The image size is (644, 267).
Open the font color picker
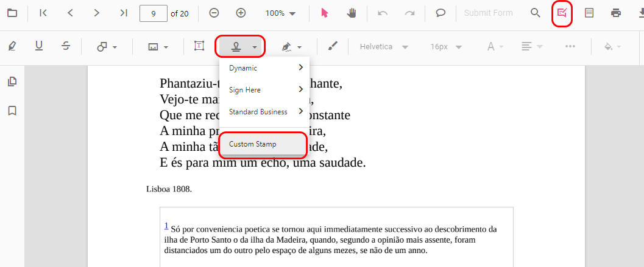(x=495, y=47)
